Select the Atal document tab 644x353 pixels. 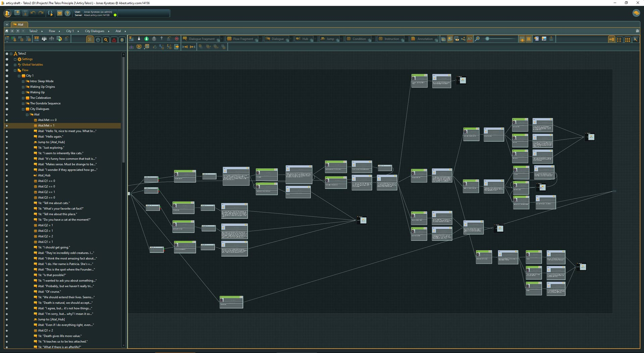coord(20,24)
